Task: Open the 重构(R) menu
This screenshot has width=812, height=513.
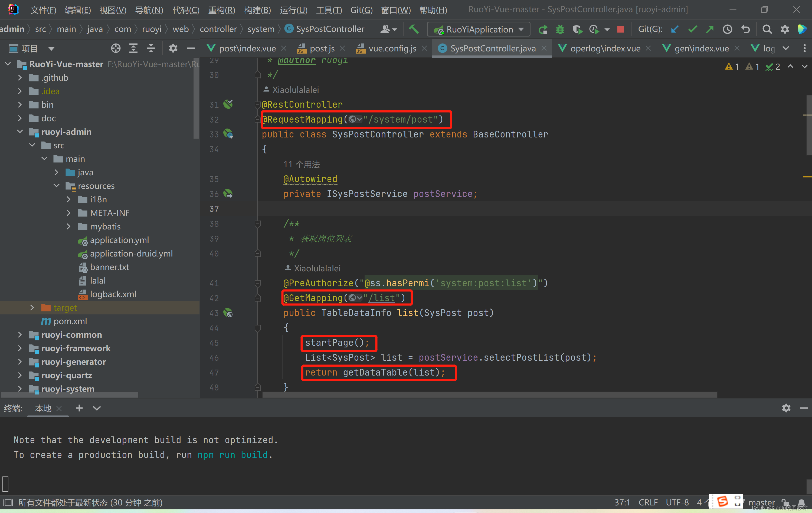Action: (222, 10)
